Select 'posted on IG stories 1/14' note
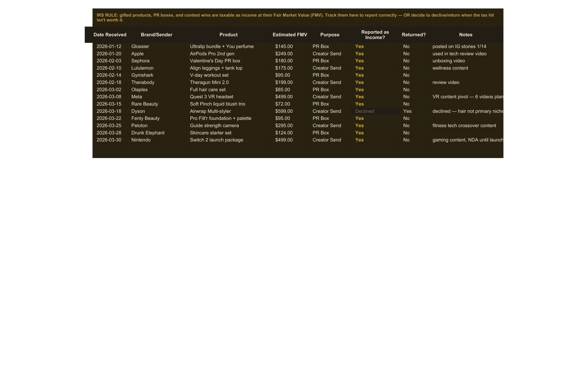 pos(466,46)
